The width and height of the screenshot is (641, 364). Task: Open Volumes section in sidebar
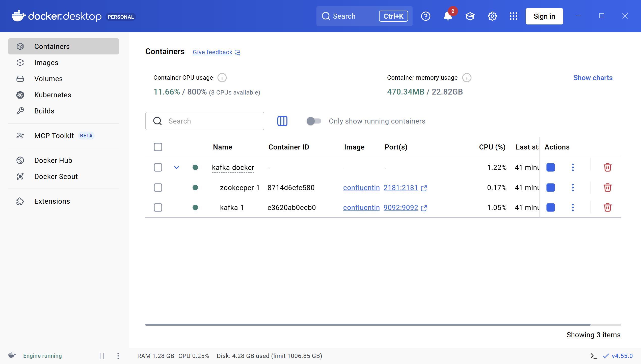tap(48, 79)
